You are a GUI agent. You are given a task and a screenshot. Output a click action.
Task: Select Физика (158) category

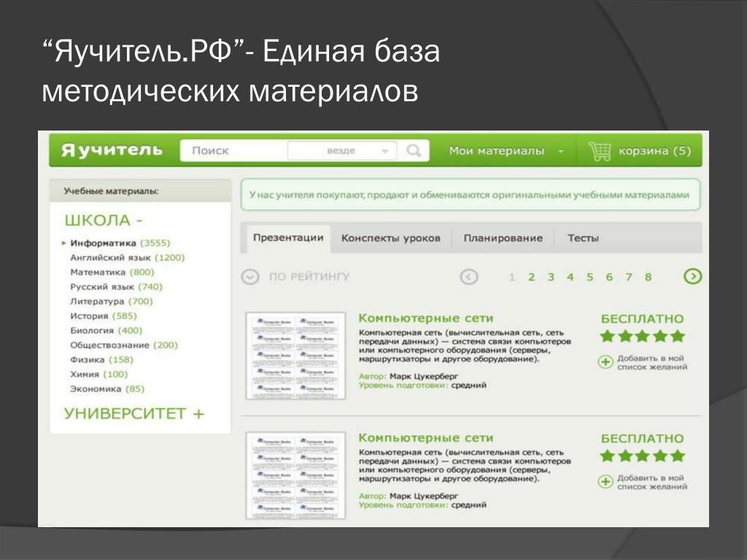102,359
